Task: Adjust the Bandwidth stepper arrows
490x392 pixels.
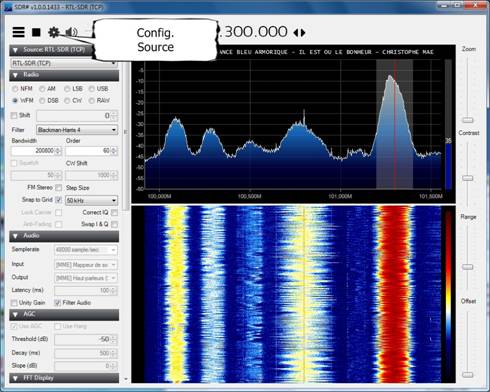Action: point(59,151)
